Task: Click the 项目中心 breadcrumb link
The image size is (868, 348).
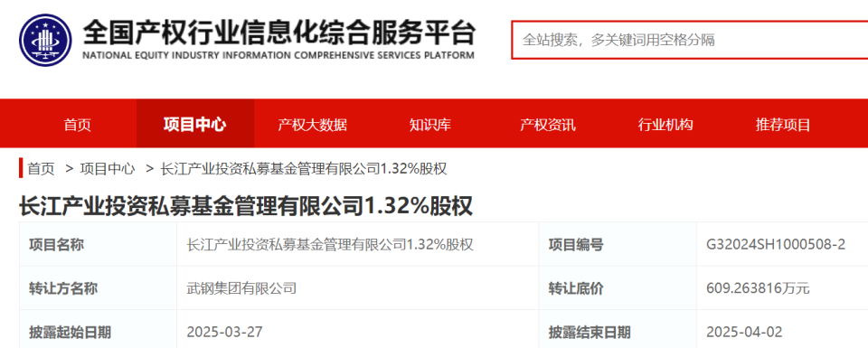Action: (x=108, y=169)
